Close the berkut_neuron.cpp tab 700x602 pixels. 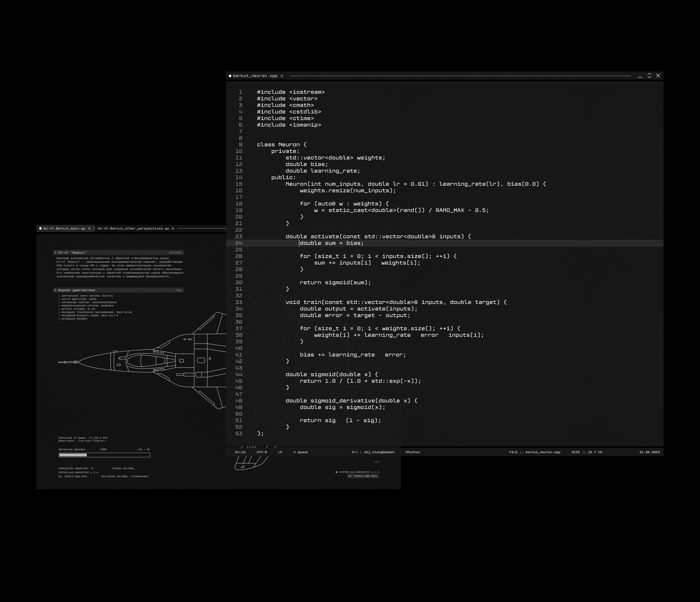pyautogui.click(x=281, y=76)
